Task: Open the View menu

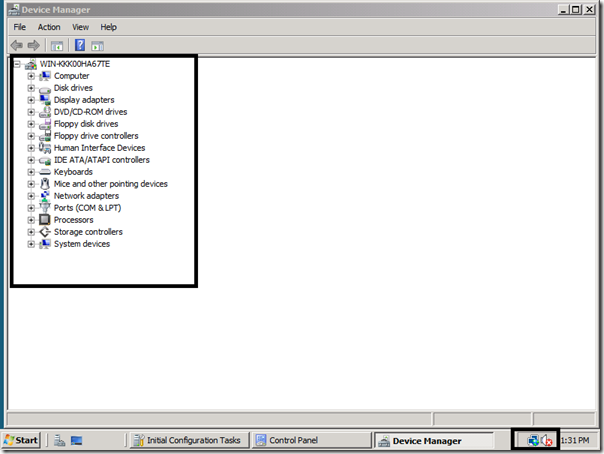Action: pyautogui.click(x=81, y=27)
